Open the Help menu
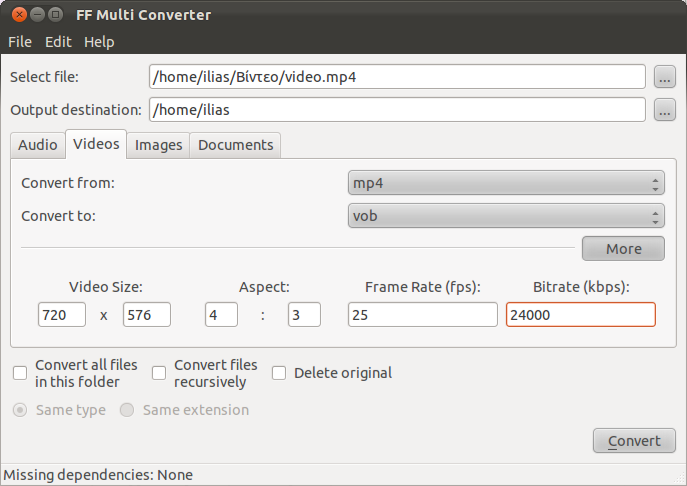 pos(99,42)
